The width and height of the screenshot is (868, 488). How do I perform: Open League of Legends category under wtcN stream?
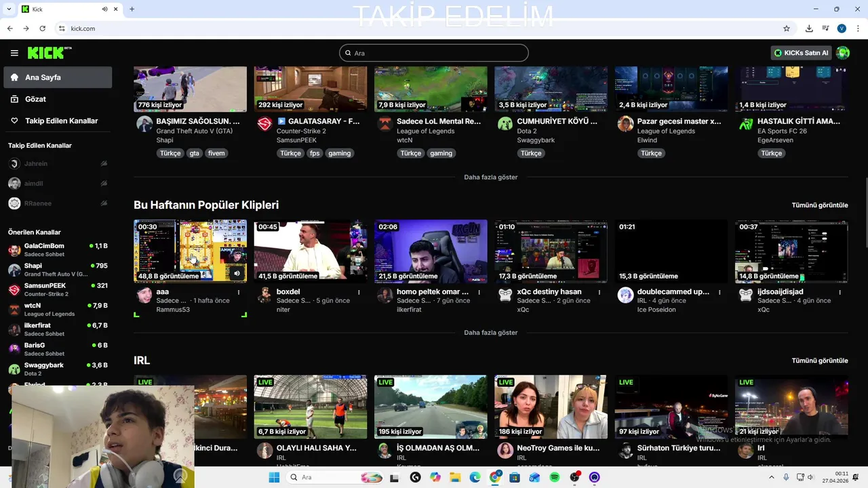[426, 131]
